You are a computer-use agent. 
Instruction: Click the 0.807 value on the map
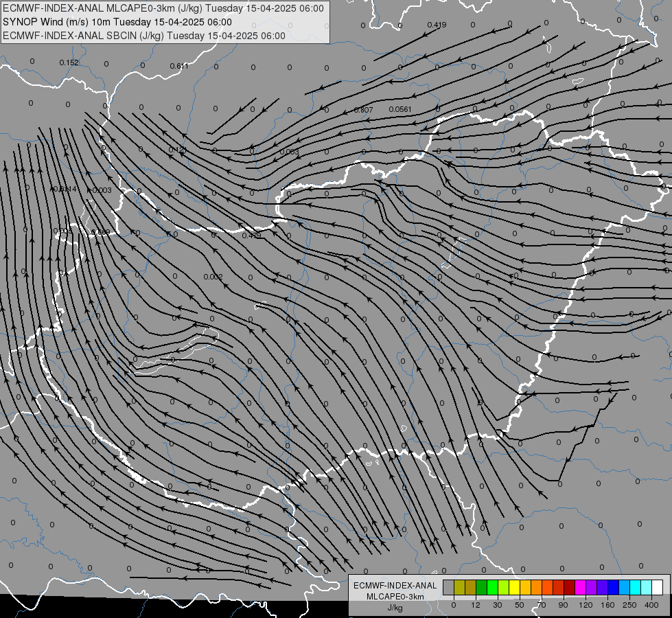coord(363,111)
